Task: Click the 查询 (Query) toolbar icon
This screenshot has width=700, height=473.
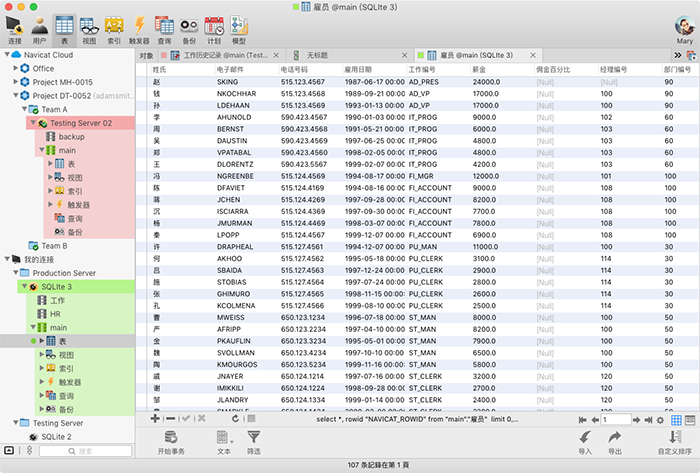Action: (164, 30)
